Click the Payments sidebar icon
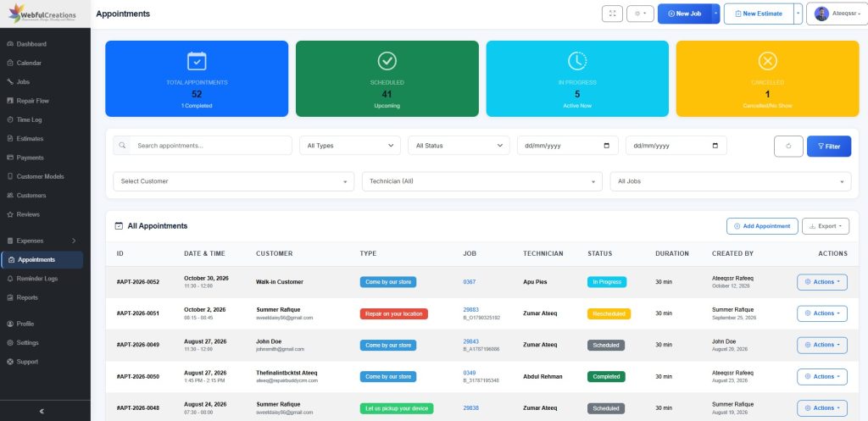The height and width of the screenshot is (421, 868). coord(10,158)
